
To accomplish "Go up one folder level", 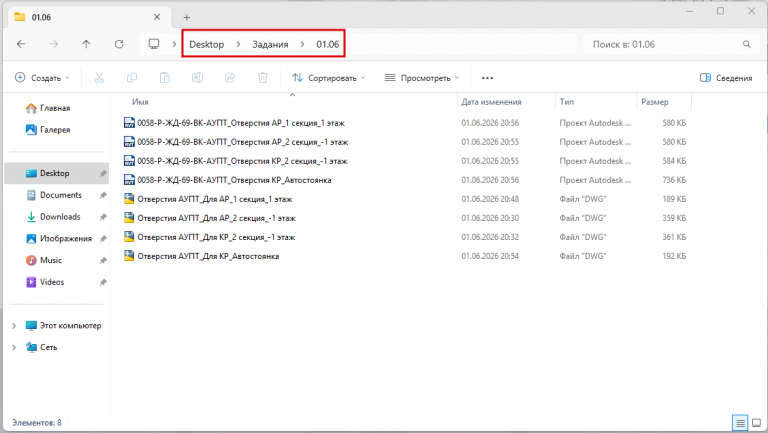I will (86, 44).
